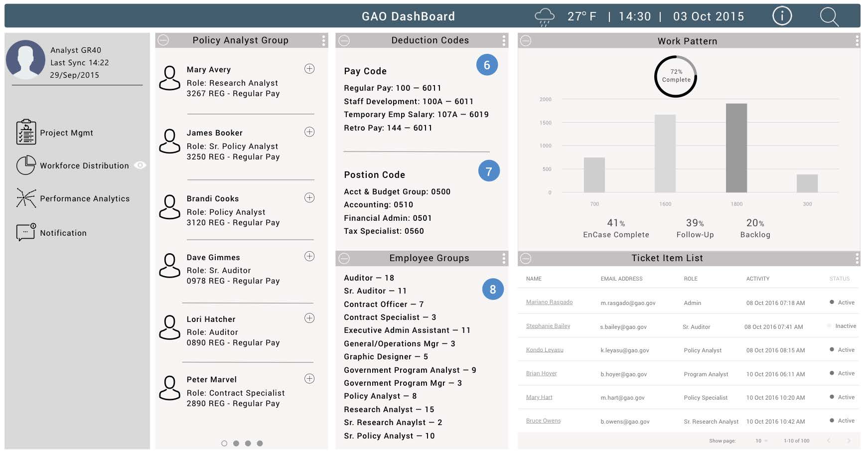Open search with the magnifier icon
This screenshot has height=456, width=868.
[x=829, y=16]
